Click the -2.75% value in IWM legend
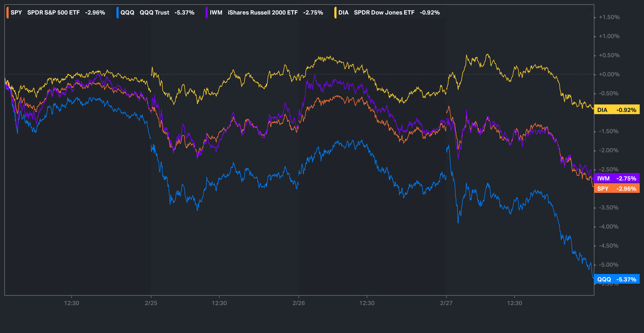Viewport: 644px width, 333px height. point(313,13)
